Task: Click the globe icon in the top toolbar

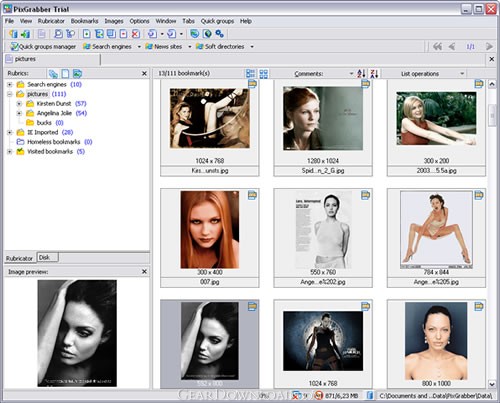Action: (x=207, y=34)
